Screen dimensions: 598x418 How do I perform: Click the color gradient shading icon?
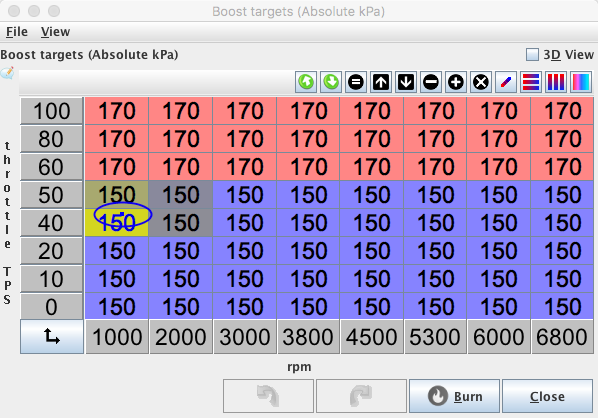(581, 82)
